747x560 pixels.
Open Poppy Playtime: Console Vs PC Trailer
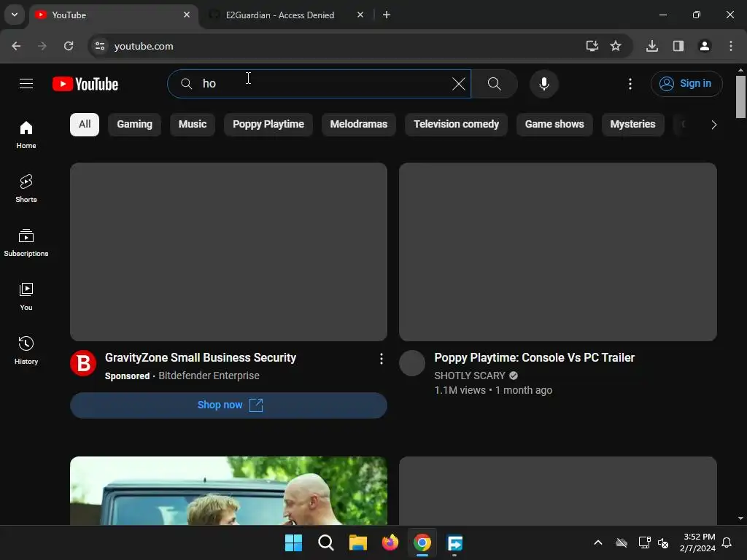pos(534,357)
